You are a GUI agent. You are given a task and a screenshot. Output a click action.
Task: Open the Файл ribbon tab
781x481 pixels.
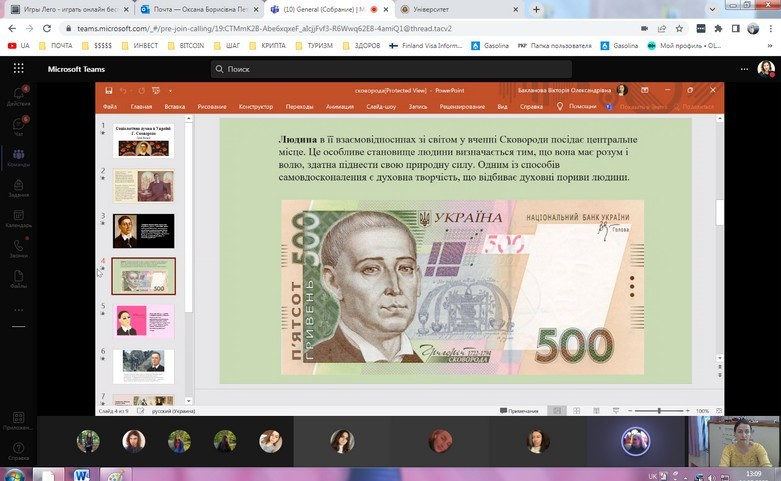pos(110,107)
